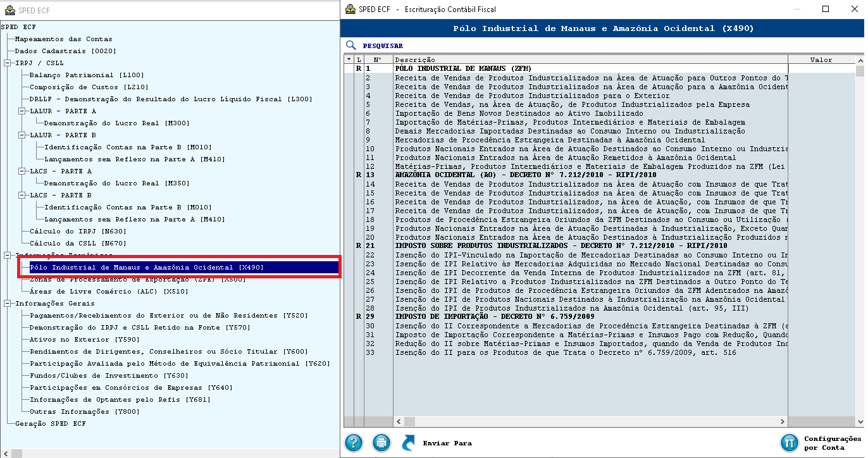Open Participação Avaliada Equivalência Patrimonial [Y620]
The image size is (868, 458).
click(x=180, y=363)
